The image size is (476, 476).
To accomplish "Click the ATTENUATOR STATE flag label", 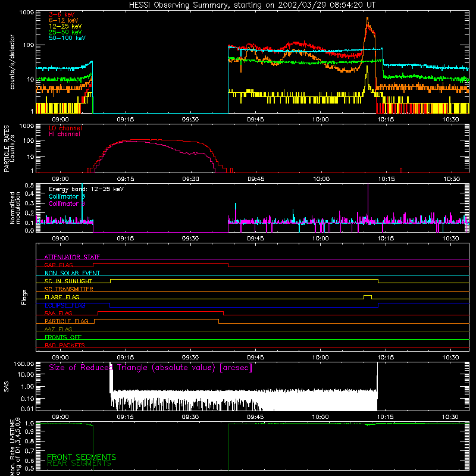I will [72, 257].
